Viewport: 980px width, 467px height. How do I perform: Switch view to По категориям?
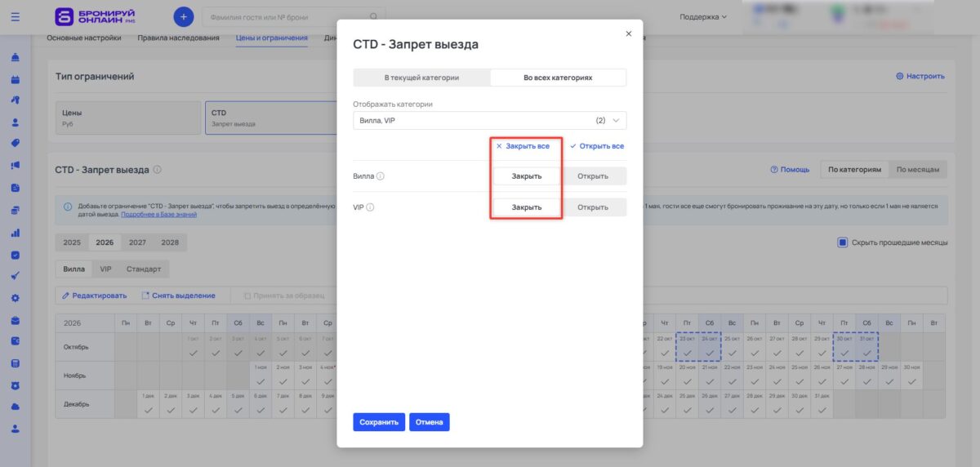(x=854, y=170)
